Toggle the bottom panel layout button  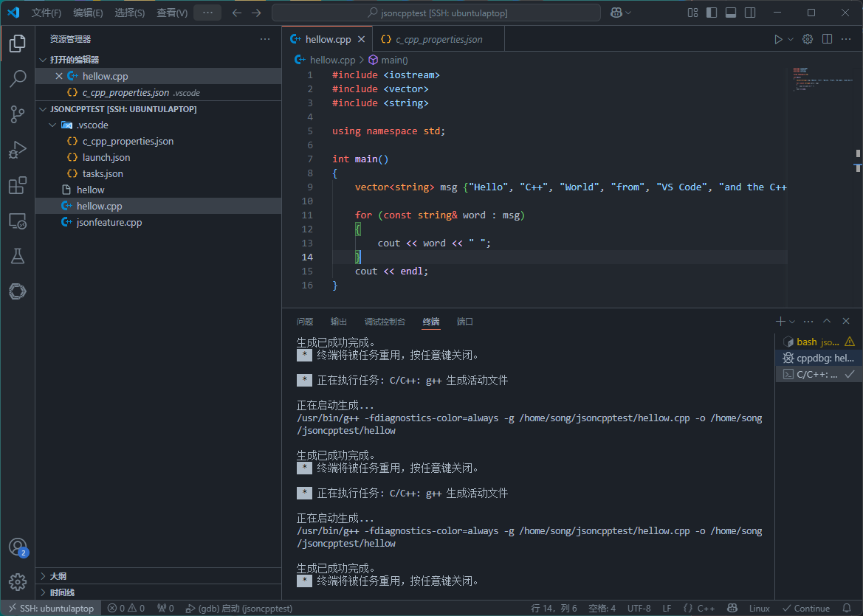click(x=731, y=13)
